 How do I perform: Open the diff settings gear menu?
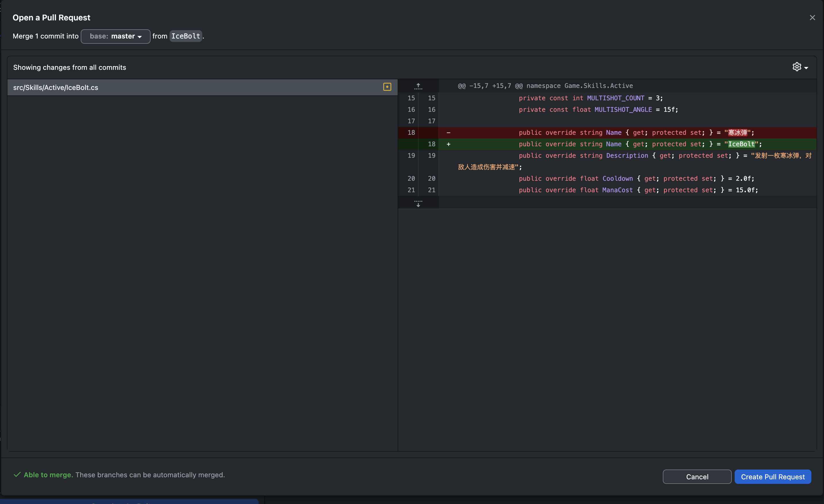click(x=800, y=67)
